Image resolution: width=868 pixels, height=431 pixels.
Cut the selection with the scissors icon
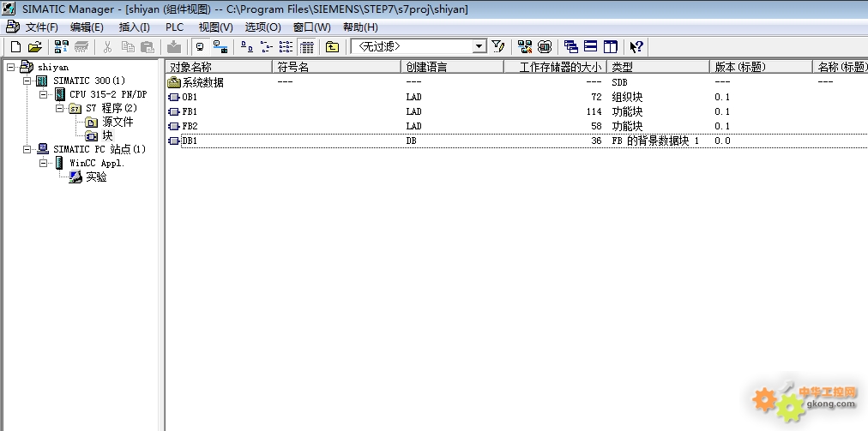(108, 47)
